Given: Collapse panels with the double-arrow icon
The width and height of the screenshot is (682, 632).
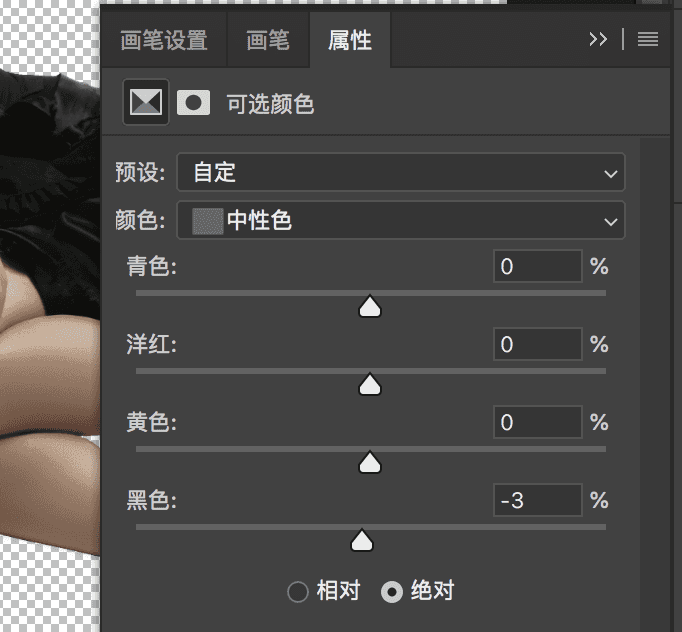Looking at the screenshot, I should click(x=598, y=39).
